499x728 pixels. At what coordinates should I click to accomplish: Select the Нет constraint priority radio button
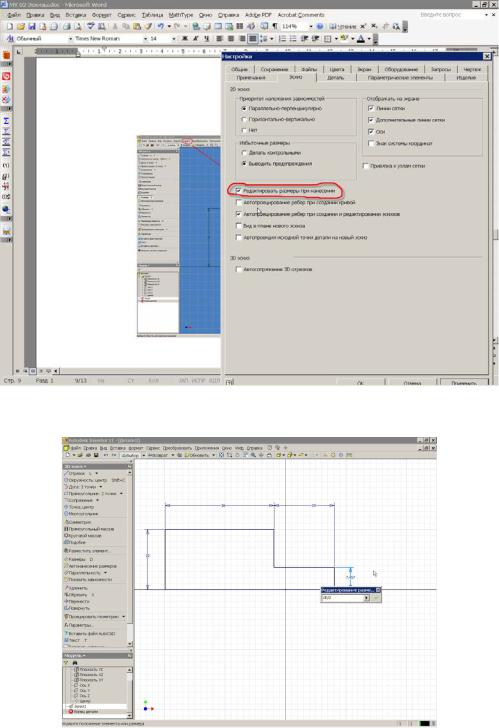tap(244, 130)
